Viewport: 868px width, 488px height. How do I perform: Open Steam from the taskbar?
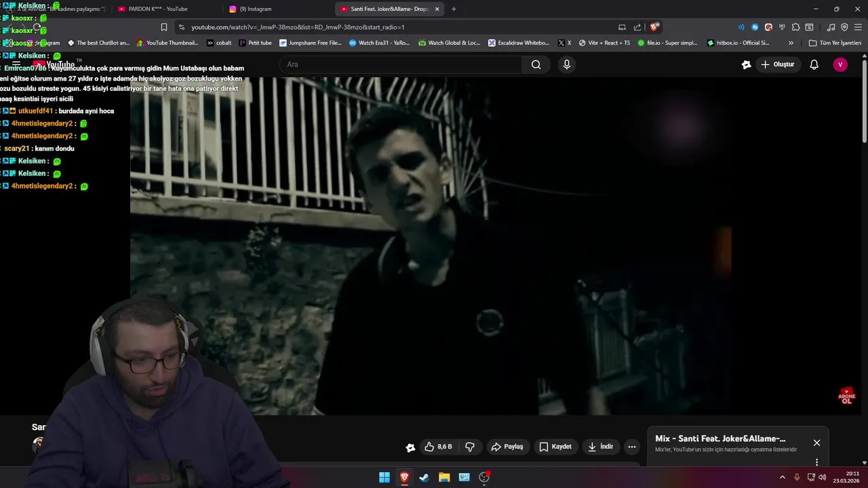click(424, 477)
